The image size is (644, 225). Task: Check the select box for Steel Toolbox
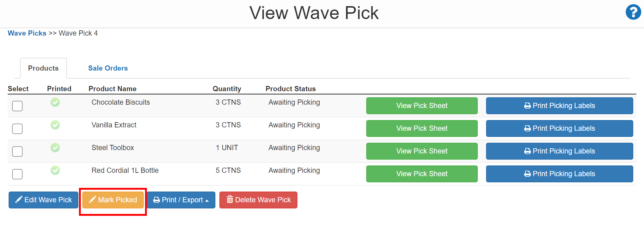17,151
